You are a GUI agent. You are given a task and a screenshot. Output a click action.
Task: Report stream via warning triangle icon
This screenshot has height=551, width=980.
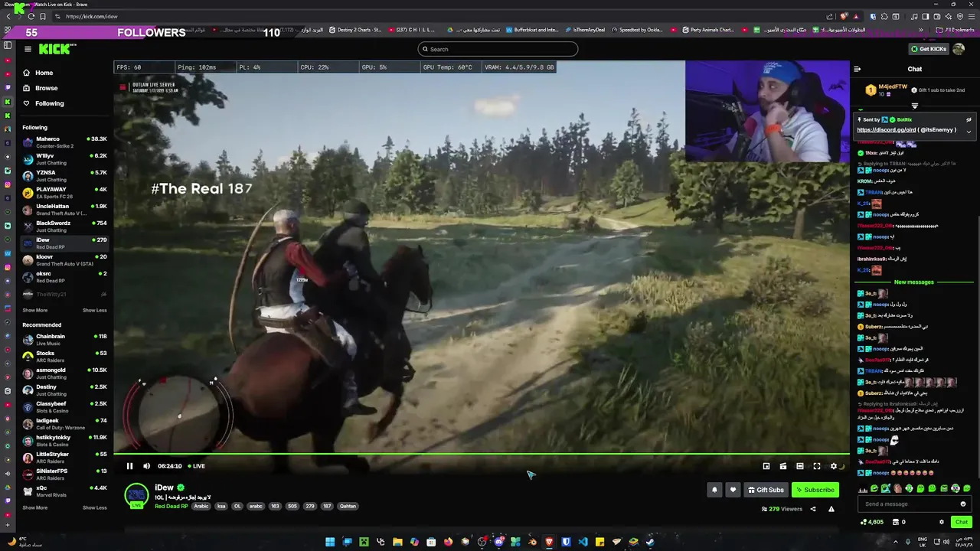click(831, 509)
